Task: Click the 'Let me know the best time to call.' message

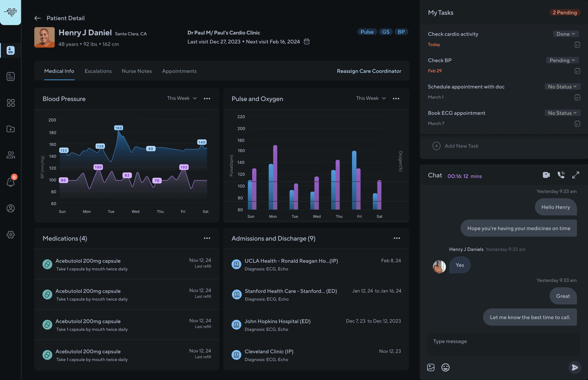Action: click(530, 317)
